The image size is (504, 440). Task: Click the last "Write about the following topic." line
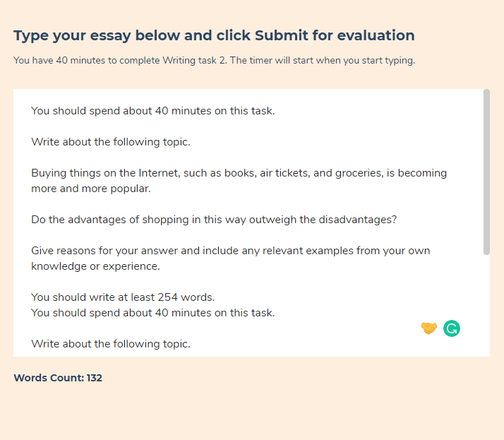tap(111, 344)
